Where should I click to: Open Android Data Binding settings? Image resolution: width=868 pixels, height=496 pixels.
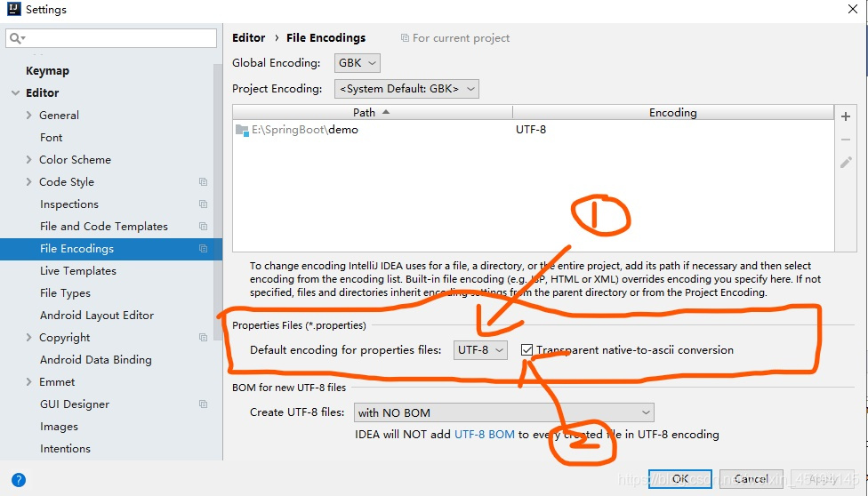click(x=96, y=360)
